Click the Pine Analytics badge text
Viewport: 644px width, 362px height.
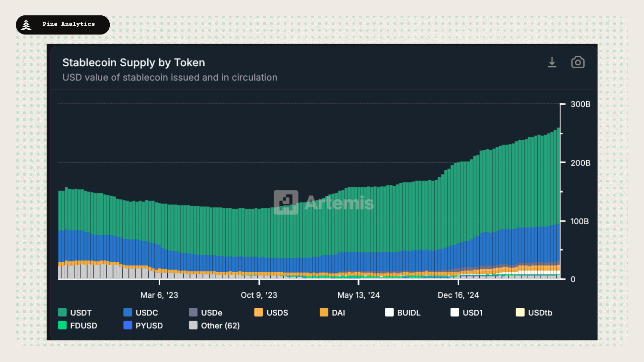point(68,24)
